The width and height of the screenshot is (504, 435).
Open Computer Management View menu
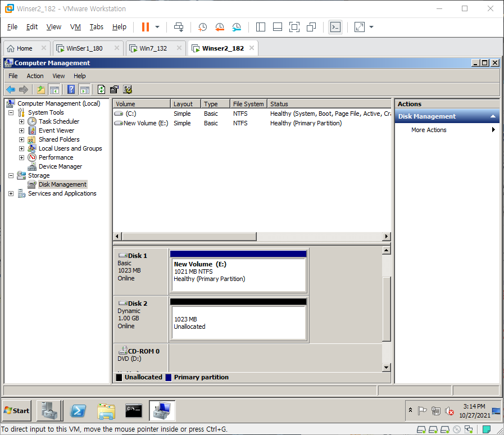pos(58,76)
